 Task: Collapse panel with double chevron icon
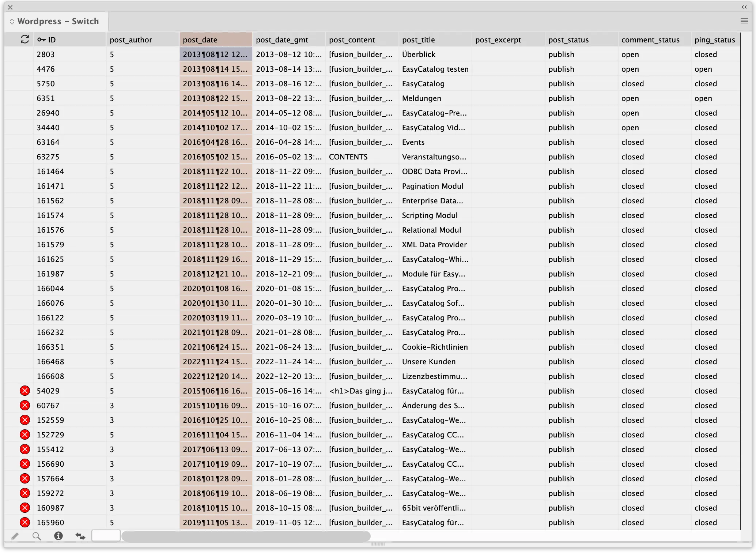744,7
